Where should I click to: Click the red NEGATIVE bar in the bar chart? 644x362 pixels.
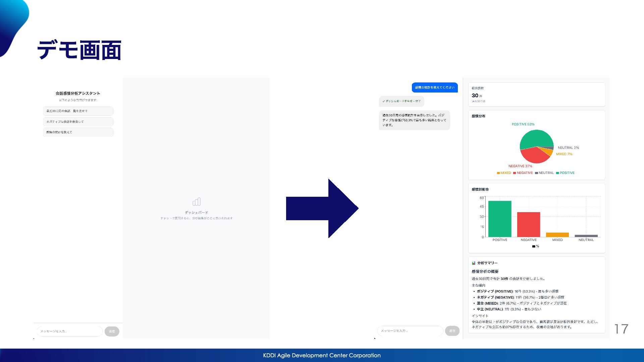coord(529,225)
